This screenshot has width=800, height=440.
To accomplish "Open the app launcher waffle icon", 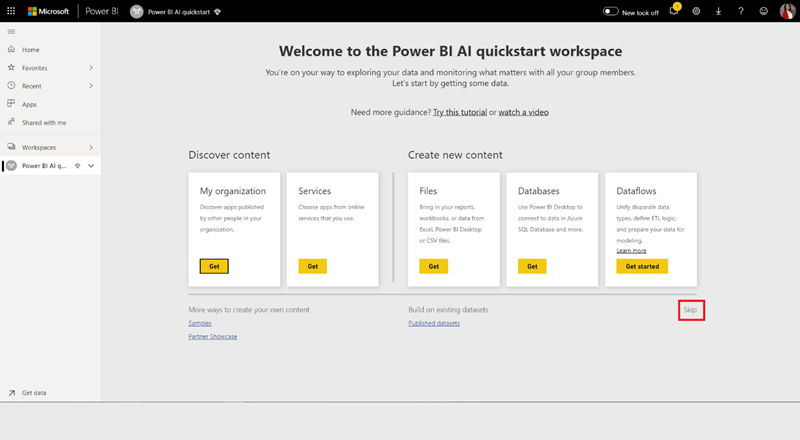I will tap(11, 11).
